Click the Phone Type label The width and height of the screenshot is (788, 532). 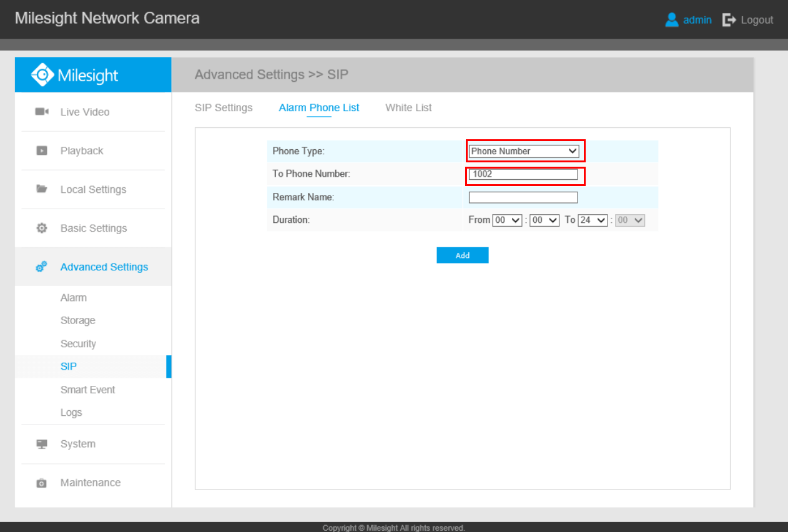click(298, 151)
